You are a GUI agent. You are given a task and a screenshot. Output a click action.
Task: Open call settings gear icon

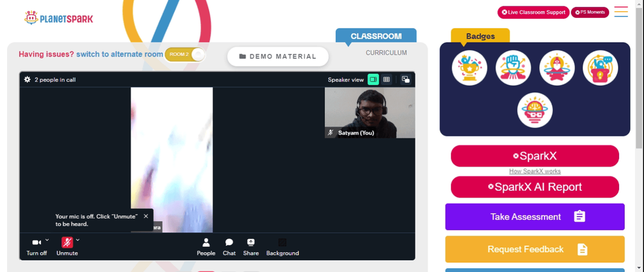28,80
